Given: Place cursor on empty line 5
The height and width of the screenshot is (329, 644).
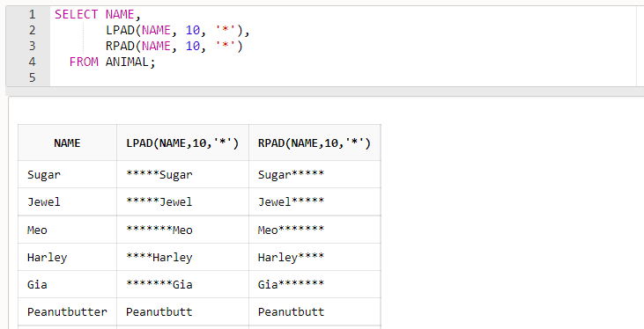Looking at the screenshot, I should [x=343, y=77].
